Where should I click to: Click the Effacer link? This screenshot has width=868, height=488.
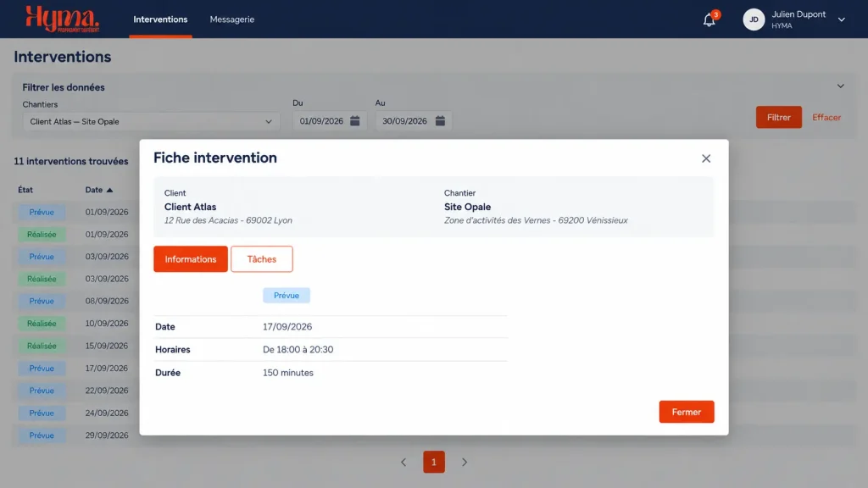826,117
